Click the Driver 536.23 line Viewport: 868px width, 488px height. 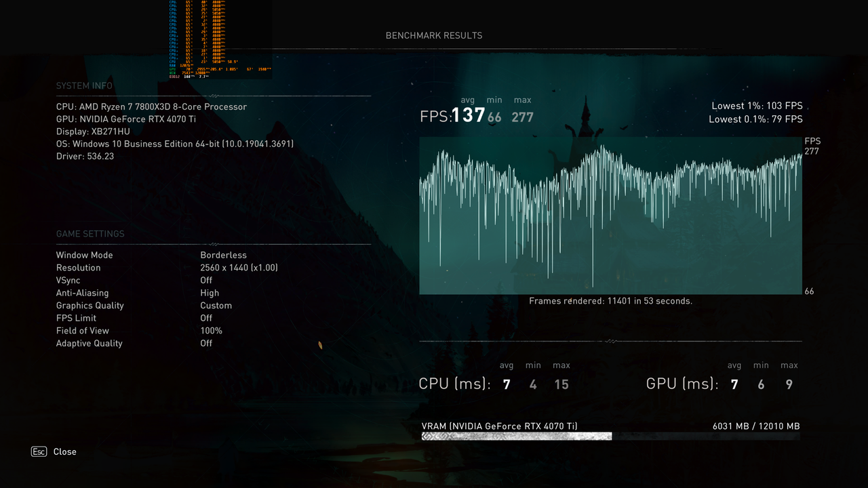[x=85, y=156]
